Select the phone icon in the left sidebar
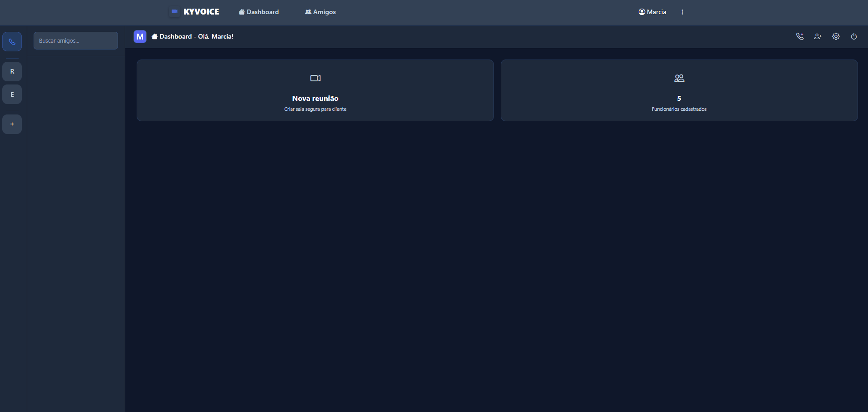This screenshot has height=412, width=868. [x=12, y=41]
